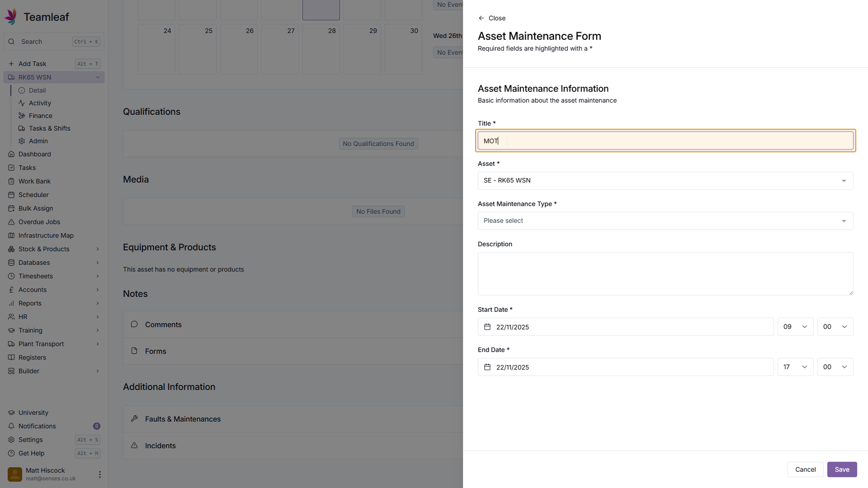Open the Start Date hour dropdown showing 09
The image size is (868, 488).
pyautogui.click(x=795, y=327)
